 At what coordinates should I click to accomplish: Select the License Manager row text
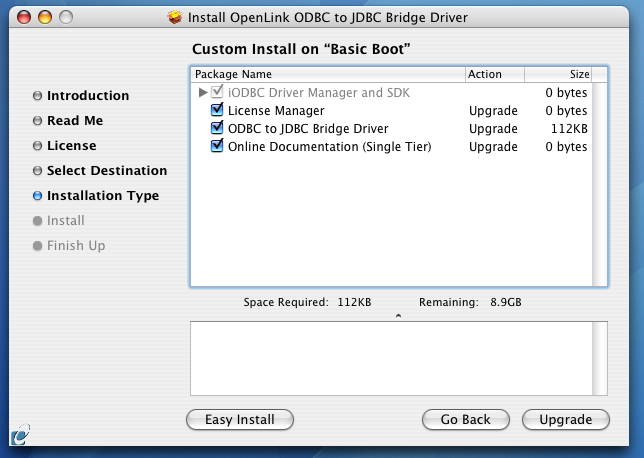coord(276,111)
